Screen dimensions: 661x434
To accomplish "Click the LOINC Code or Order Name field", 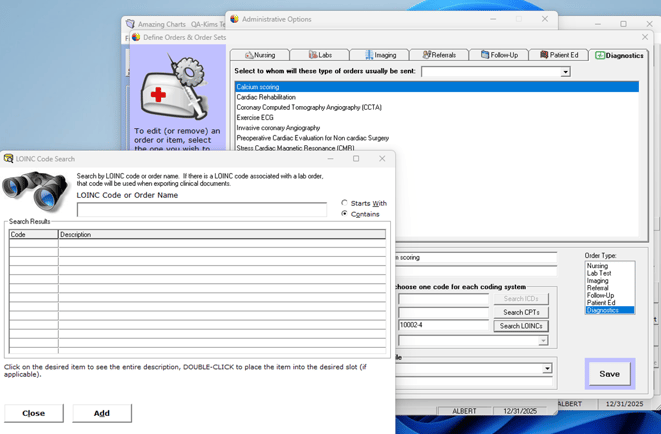I will 202,210.
